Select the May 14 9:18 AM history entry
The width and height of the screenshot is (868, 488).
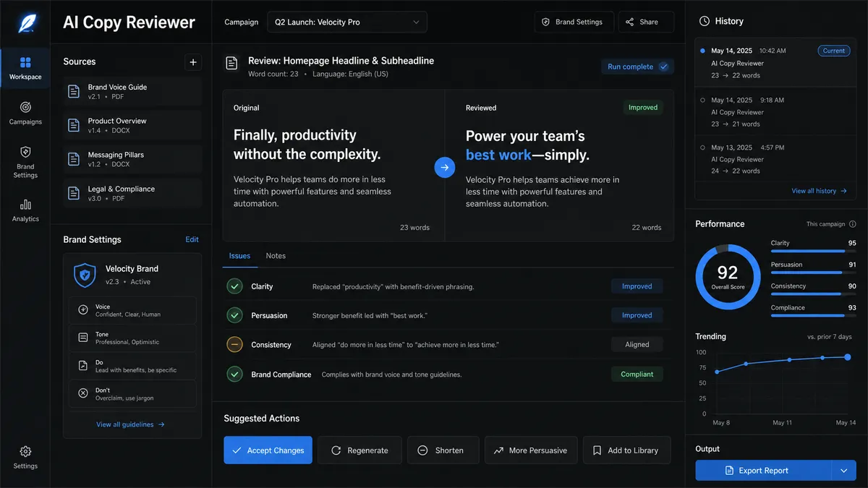tap(775, 112)
